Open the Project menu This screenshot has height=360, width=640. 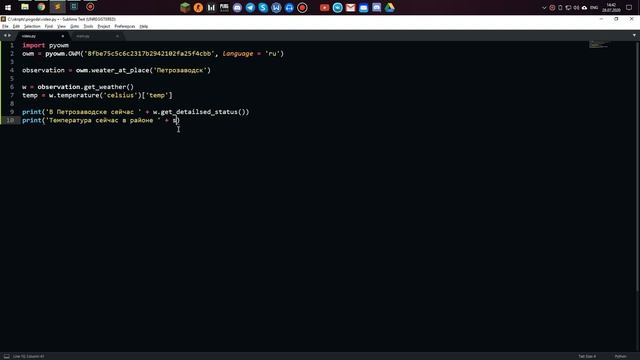104,26
